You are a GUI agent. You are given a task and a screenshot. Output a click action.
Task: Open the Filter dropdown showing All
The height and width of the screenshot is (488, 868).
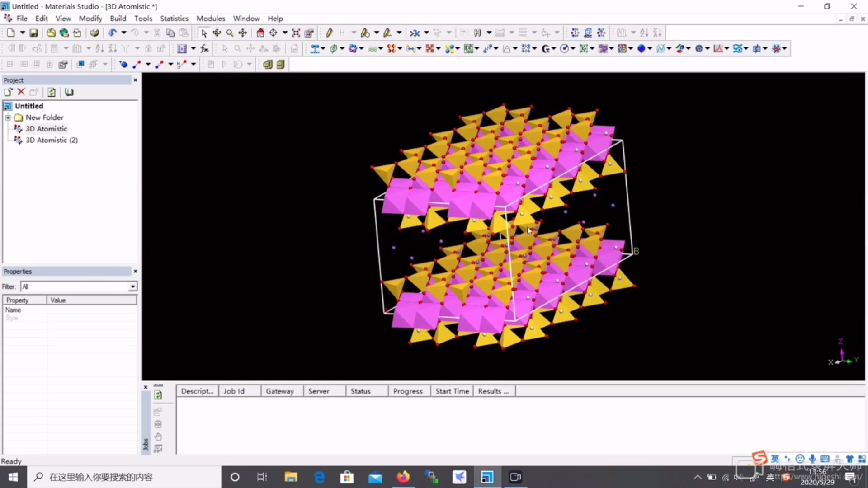[x=132, y=286]
